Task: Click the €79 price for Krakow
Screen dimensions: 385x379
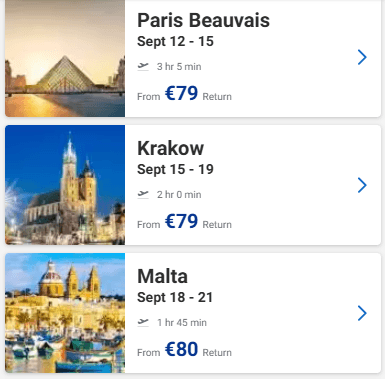Action: 181,221
